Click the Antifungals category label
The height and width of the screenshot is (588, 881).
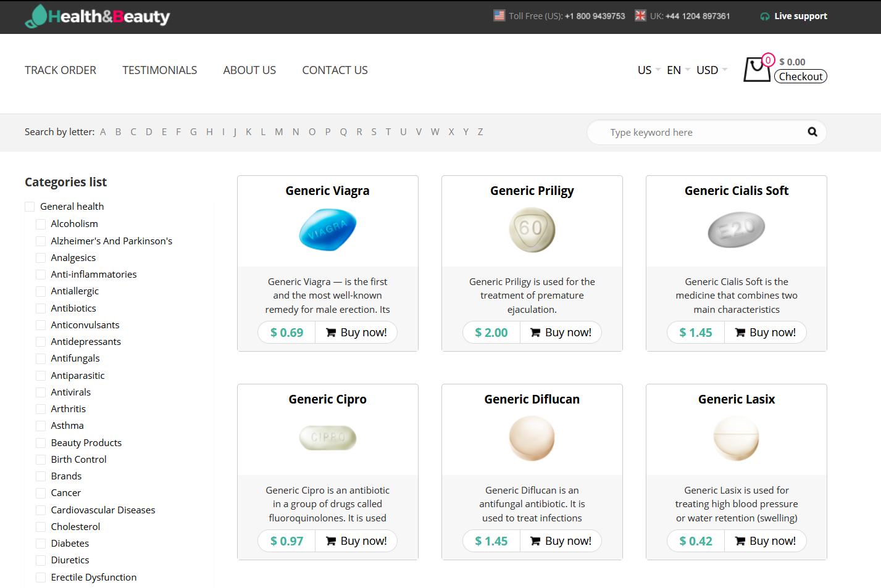(x=75, y=358)
